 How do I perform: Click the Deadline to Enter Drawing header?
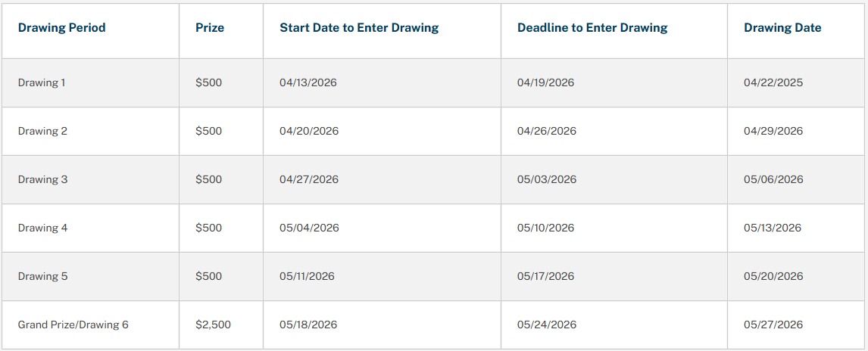click(592, 28)
